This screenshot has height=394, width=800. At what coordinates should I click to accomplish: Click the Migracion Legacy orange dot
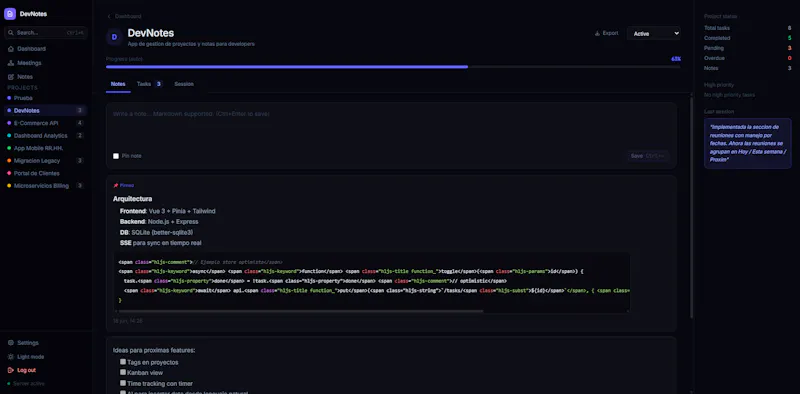tap(9, 161)
